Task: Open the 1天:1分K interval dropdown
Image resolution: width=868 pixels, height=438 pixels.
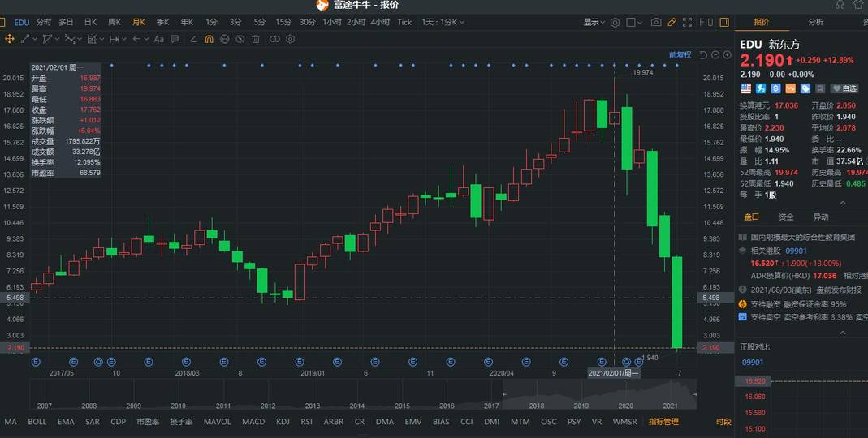Action: pos(443,22)
